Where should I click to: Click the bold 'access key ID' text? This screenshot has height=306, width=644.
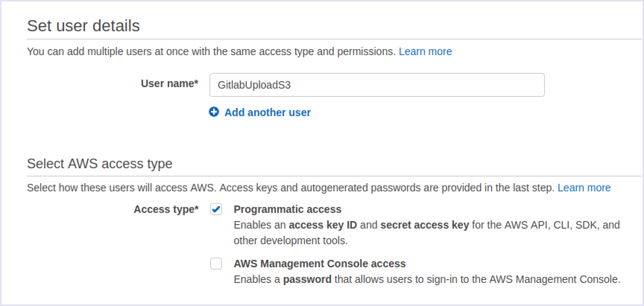[323, 225]
